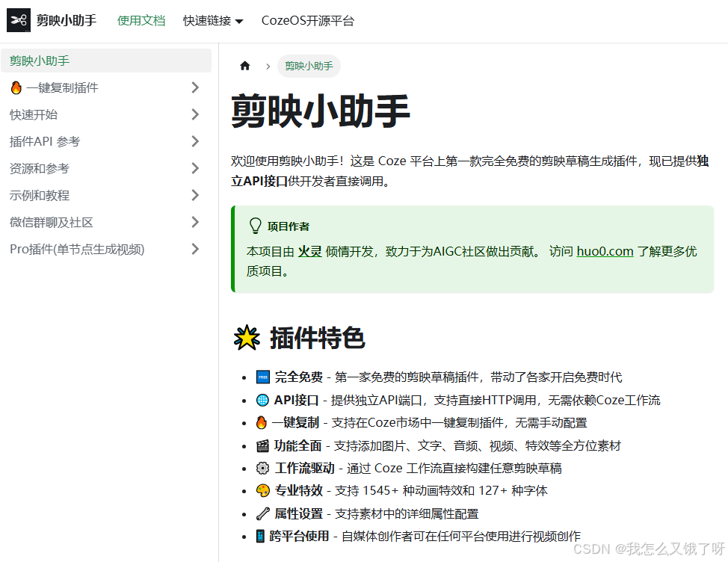Screen dimensions: 728x562
Task: Click the bold 跨平台使用 feature text
Action: [x=299, y=536]
